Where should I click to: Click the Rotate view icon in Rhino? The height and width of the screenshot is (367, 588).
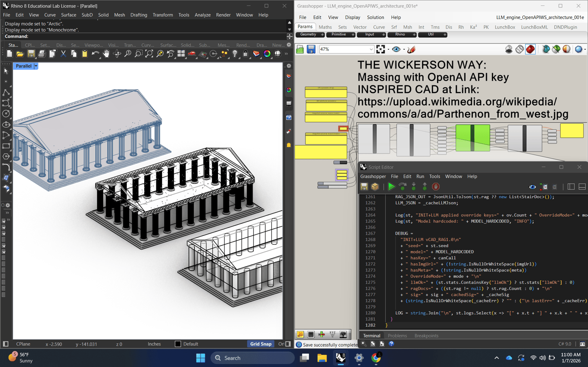[117, 54]
